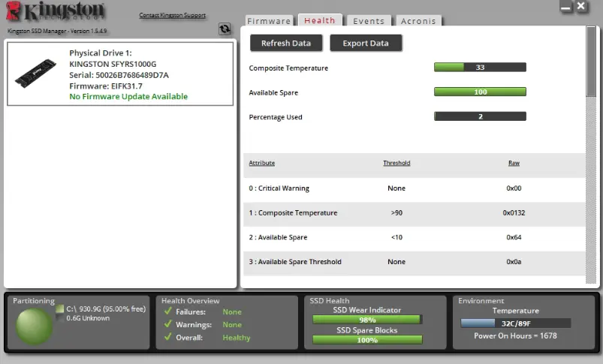Click the Available Spare bar showing 100
Viewport: 603px width, 364px height.
pos(480,92)
